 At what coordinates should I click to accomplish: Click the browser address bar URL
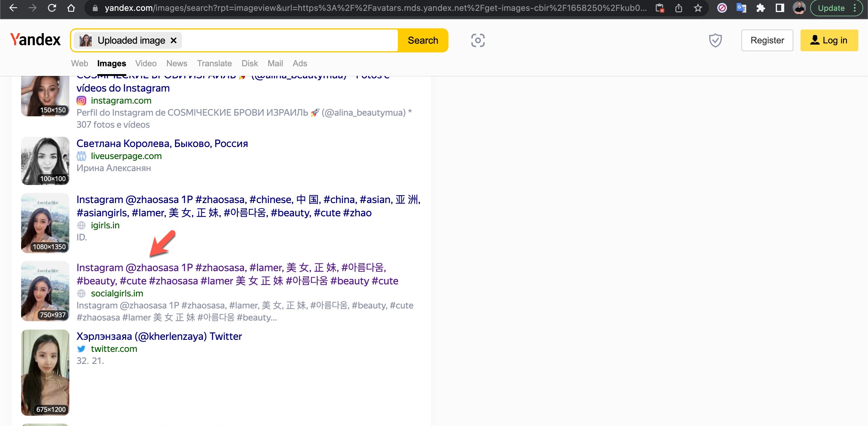[376, 8]
